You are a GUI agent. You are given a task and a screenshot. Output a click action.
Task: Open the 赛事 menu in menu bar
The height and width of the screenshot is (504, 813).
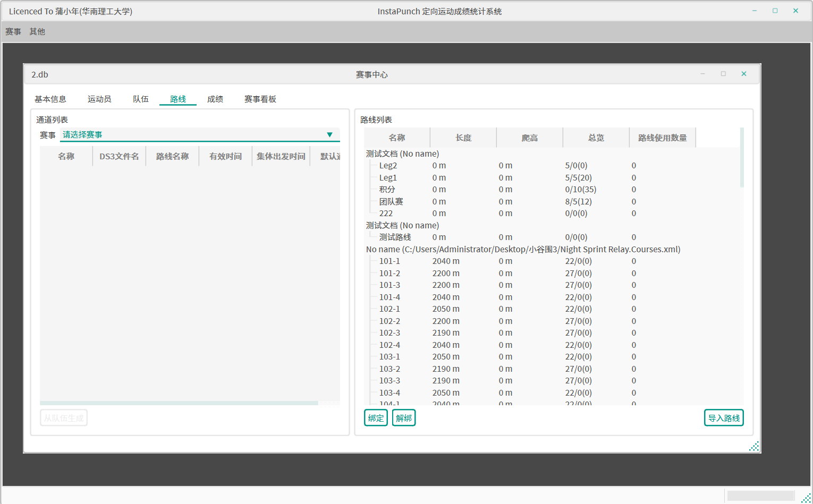[x=13, y=32]
